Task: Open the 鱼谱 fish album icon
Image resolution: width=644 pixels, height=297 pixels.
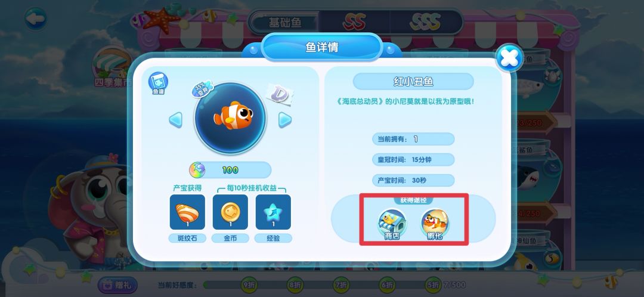Action: click(x=158, y=83)
